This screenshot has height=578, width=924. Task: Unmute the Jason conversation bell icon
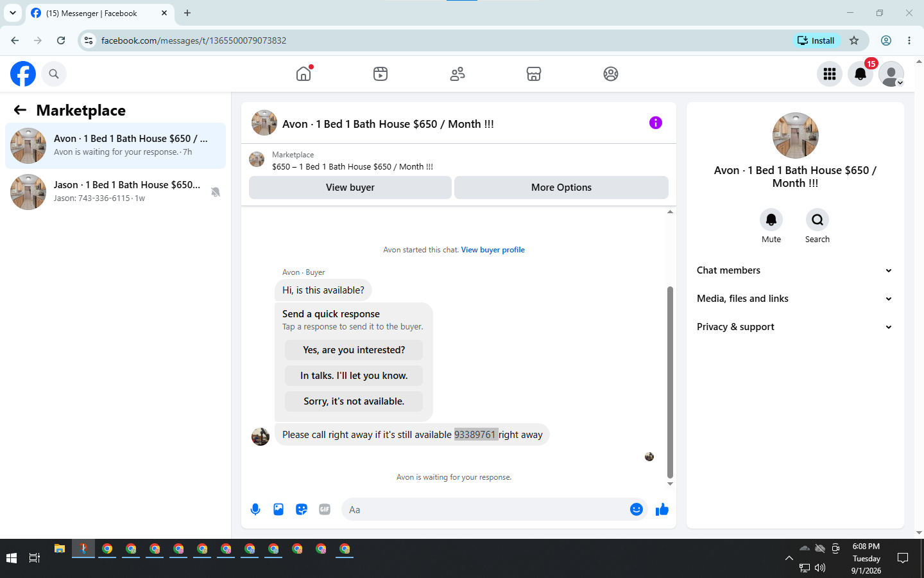point(216,192)
